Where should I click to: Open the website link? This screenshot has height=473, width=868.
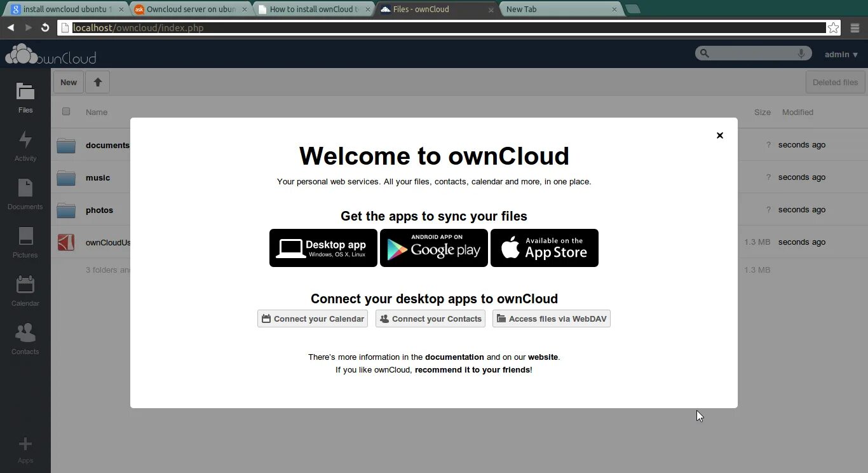pos(543,357)
